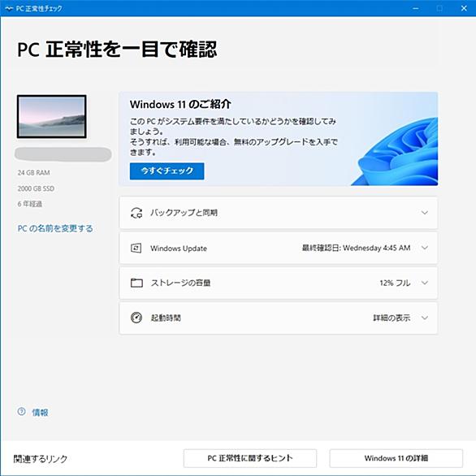Expand the ストレージの容量 chevron
This screenshot has height=476, width=476.
(425, 283)
